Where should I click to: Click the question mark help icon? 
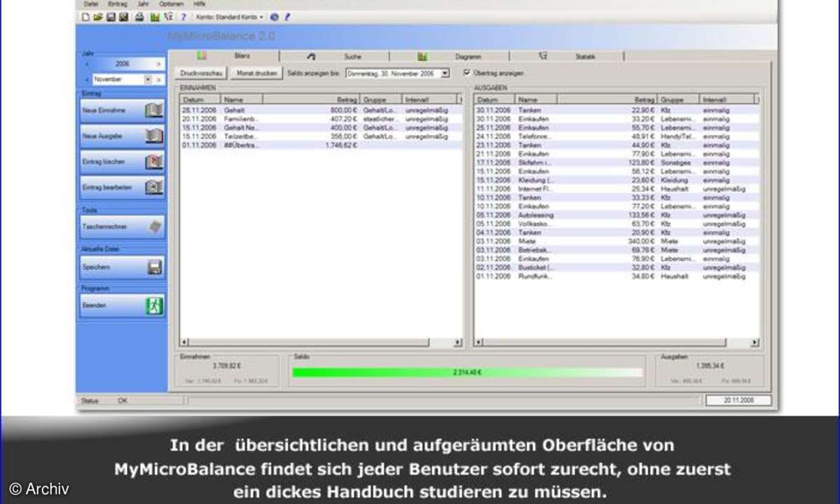click(x=184, y=17)
